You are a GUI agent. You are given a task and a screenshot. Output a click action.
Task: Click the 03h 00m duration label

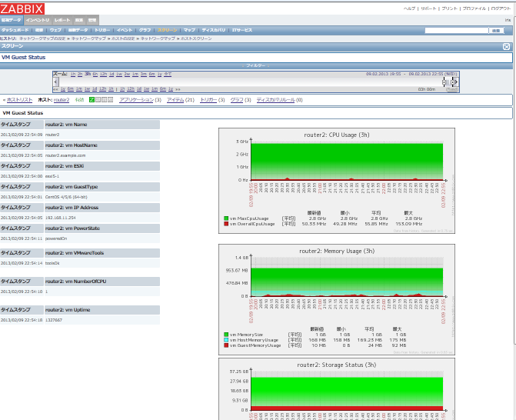(x=427, y=89)
